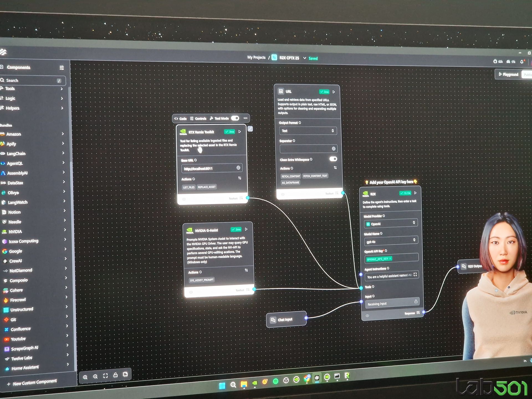
Task: Add a note with the sticky note icon
Action: tap(125, 374)
